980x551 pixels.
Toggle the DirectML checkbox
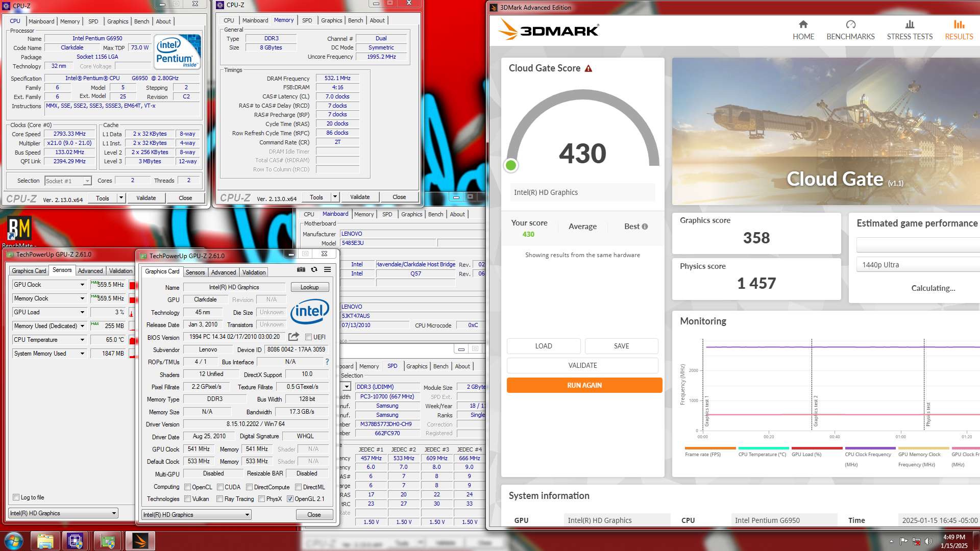(298, 487)
